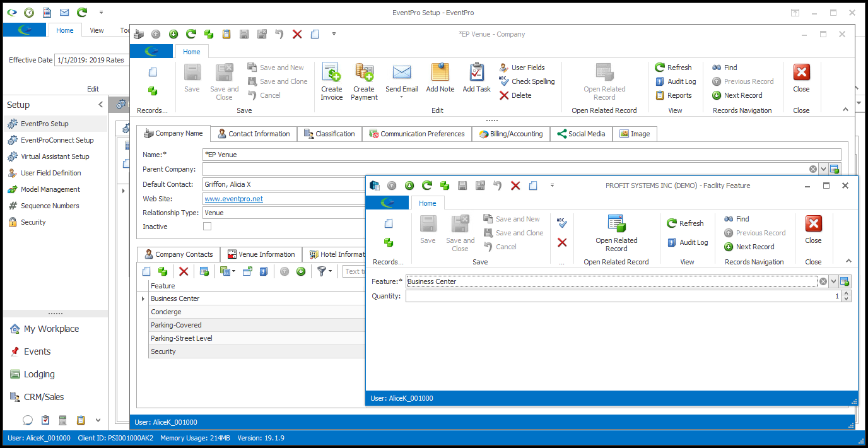This screenshot has height=448, width=868.
Task: Click Delete in Company window Edit group
Action: pyautogui.click(x=515, y=95)
